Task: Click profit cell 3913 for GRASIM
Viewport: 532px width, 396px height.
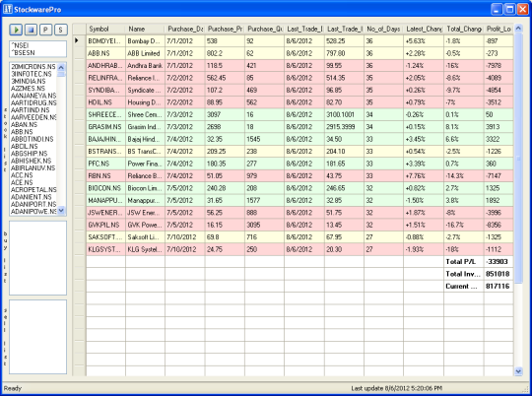Action: pyautogui.click(x=499, y=126)
